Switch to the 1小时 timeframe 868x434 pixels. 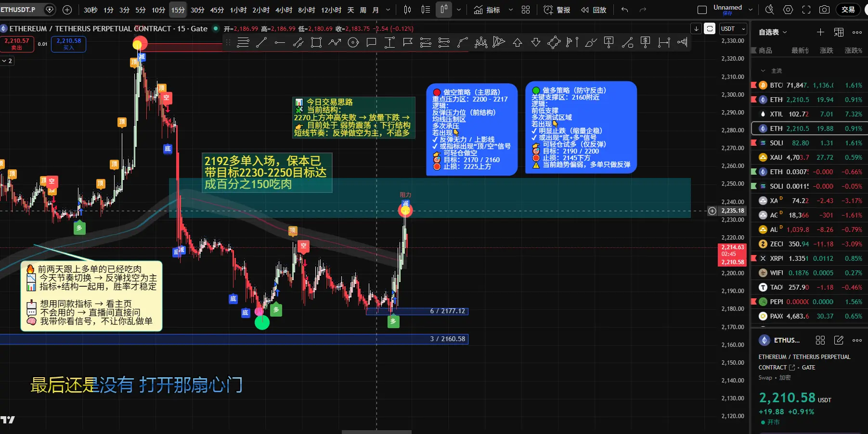[238, 10]
